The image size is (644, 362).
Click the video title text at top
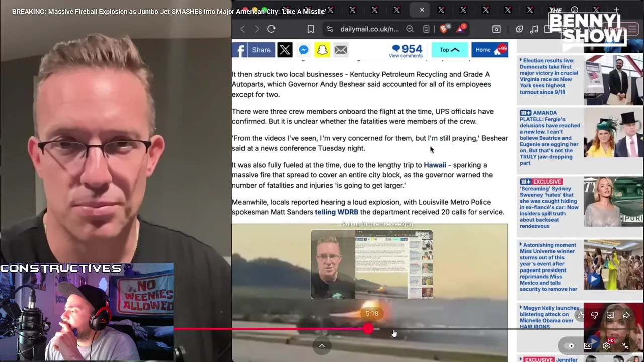pyautogui.click(x=169, y=11)
